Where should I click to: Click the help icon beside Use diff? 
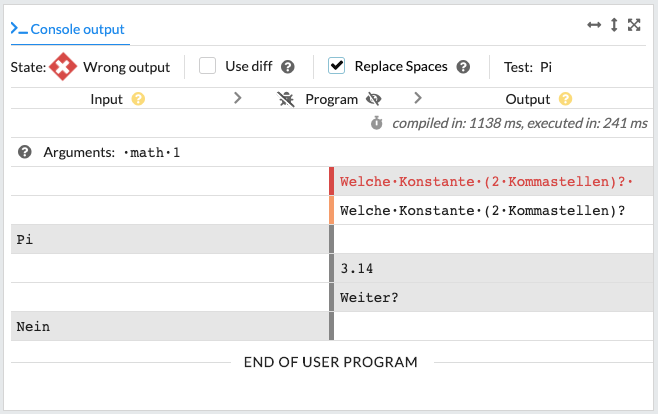(x=288, y=67)
